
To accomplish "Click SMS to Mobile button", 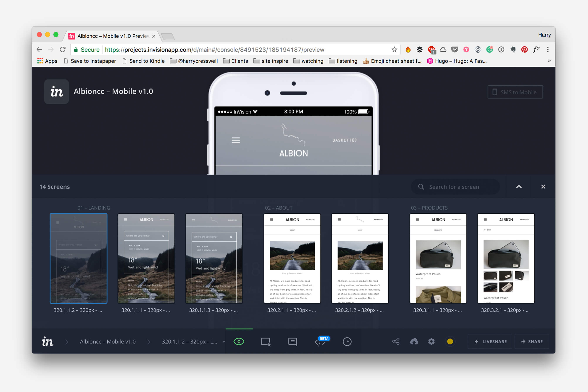I will click(515, 92).
